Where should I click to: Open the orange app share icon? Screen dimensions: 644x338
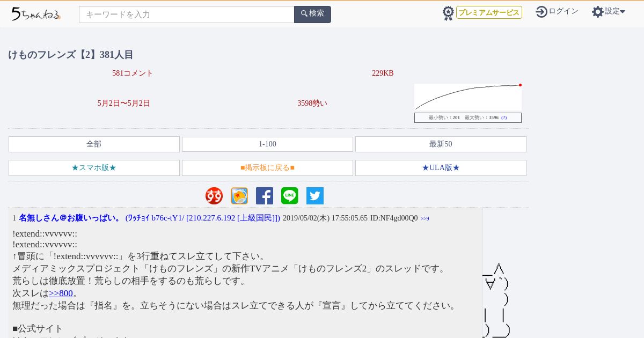[239, 196]
